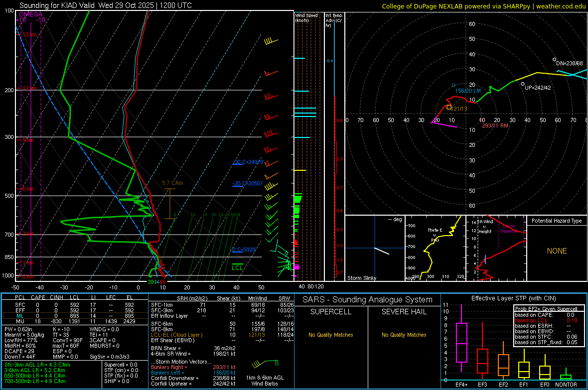588x390 pixels.
Task: Click the '15 km' height marker
Action: [29, 34]
